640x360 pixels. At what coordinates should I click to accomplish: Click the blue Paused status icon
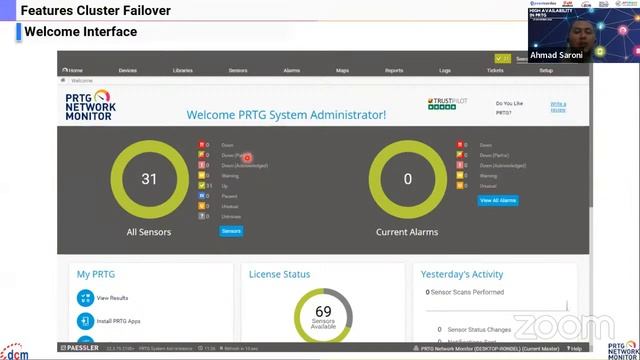[202, 196]
